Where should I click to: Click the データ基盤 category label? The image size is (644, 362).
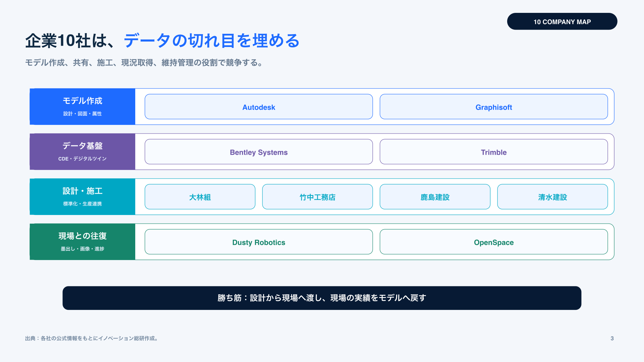click(82, 146)
